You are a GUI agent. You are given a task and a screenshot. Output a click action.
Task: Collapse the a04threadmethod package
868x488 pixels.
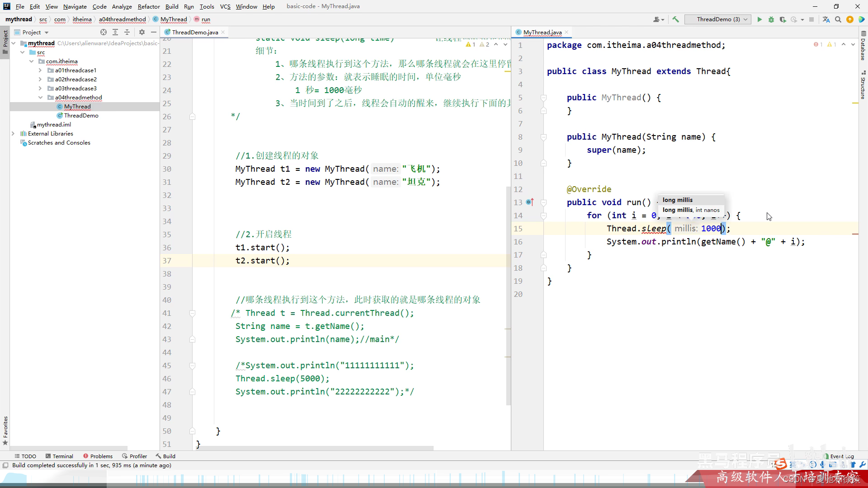tap(40, 98)
